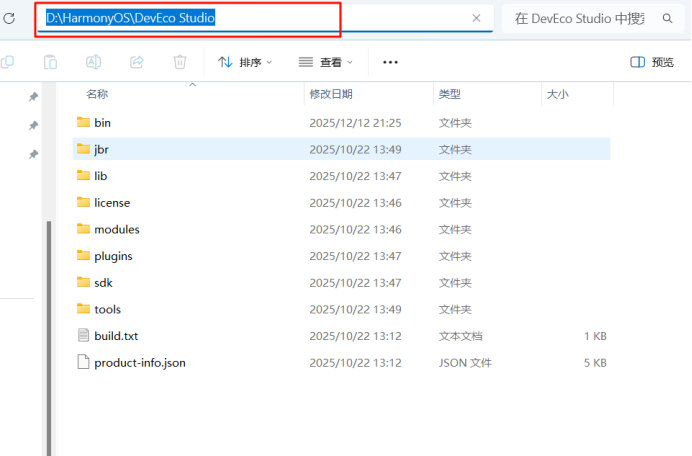Image resolution: width=692 pixels, height=456 pixels.
Task: Click the folder icon of sdk
Action: [83, 282]
